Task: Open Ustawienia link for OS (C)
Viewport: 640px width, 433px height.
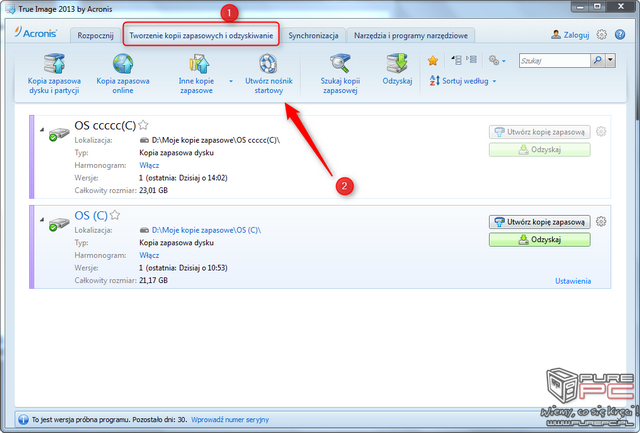Action: [573, 281]
